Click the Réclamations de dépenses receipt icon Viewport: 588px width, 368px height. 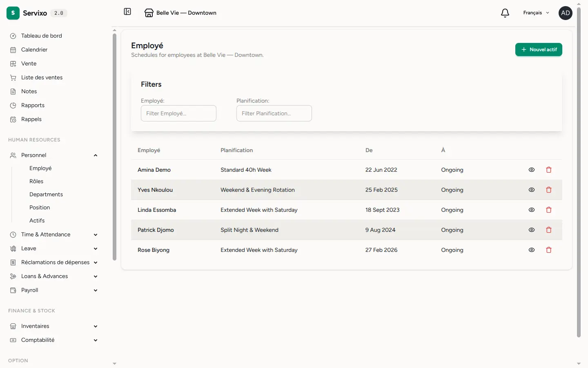(13, 263)
